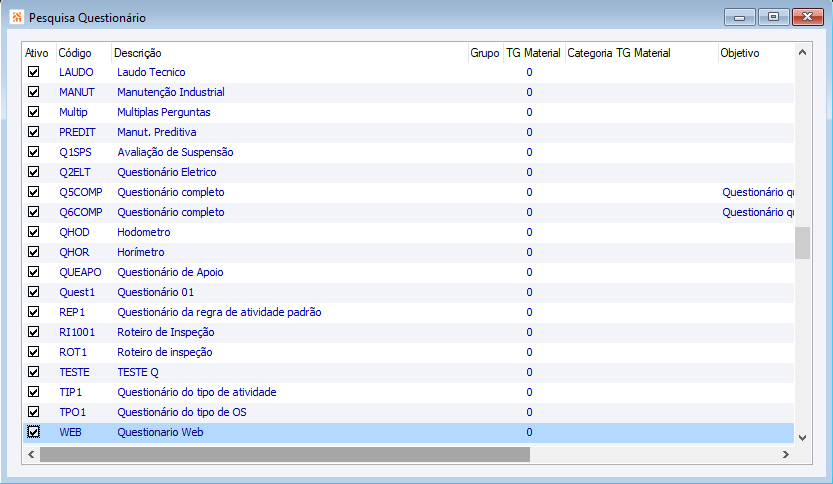Screen dimensions: 833x484
Task: Select the 'Horímetro' description
Action: click(x=141, y=252)
